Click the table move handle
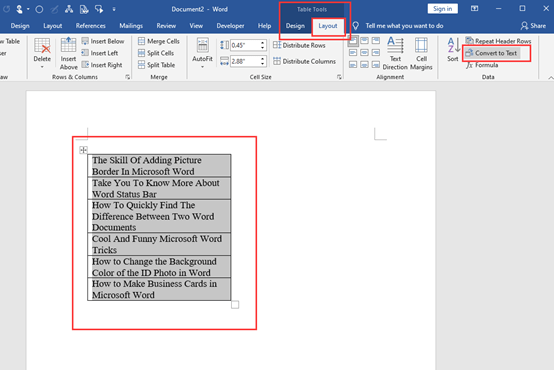This screenshot has height=370, width=554. coord(83,150)
